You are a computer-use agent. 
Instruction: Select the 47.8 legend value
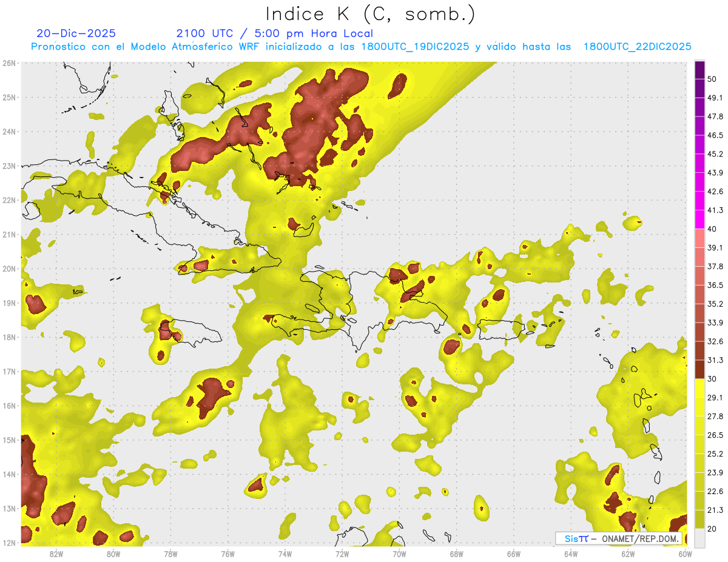point(715,116)
